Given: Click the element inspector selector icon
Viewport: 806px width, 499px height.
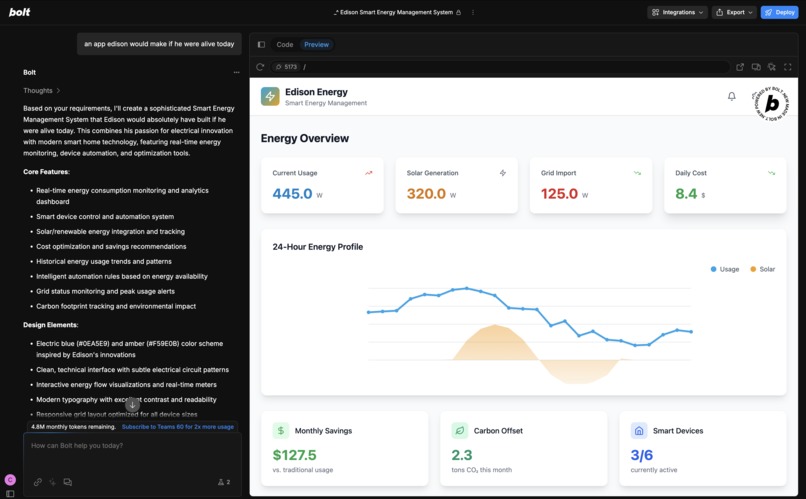Looking at the screenshot, I should pos(772,67).
